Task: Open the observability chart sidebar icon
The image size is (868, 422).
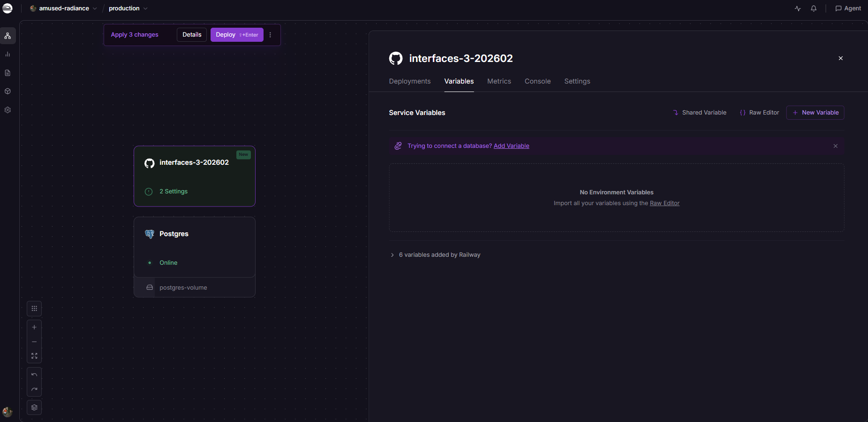Action: 8,54
